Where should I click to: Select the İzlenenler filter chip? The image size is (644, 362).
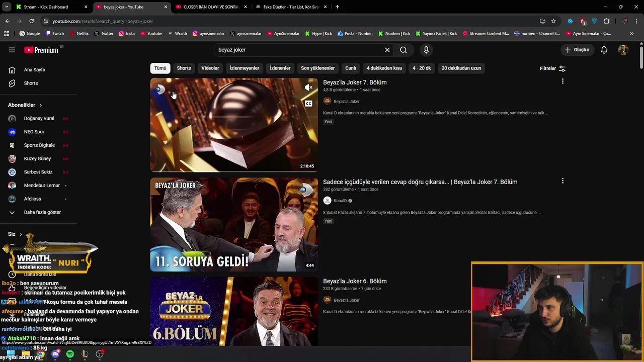pyautogui.click(x=280, y=68)
